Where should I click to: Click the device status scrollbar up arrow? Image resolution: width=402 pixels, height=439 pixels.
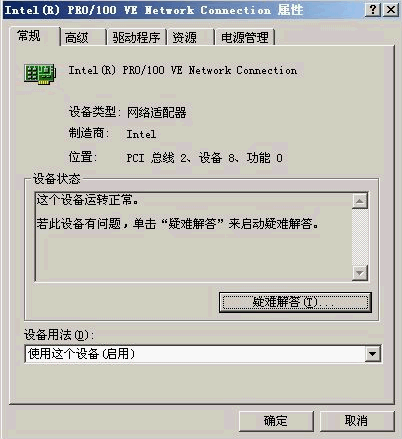(360, 201)
